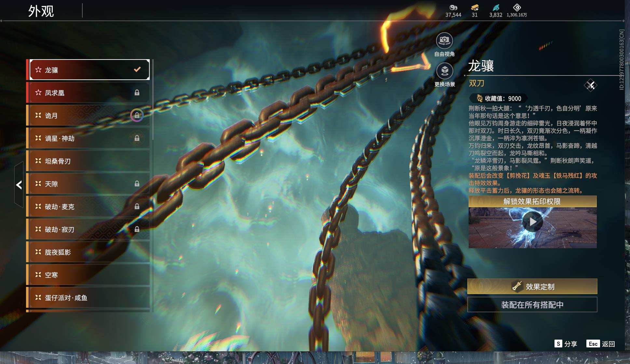The width and height of the screenshot is (630, 364).
Task: Select the 蛋仔派对·咸鱼 skin row
Action: (x=88, y=298)
